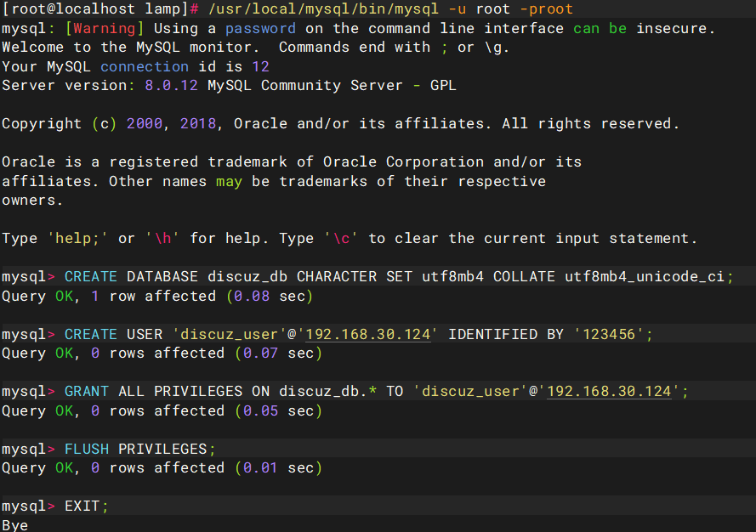756x532 pixels.
Task: Click the word 'connection' in id line
Action: pyautogui.click(x=145, y=66)
